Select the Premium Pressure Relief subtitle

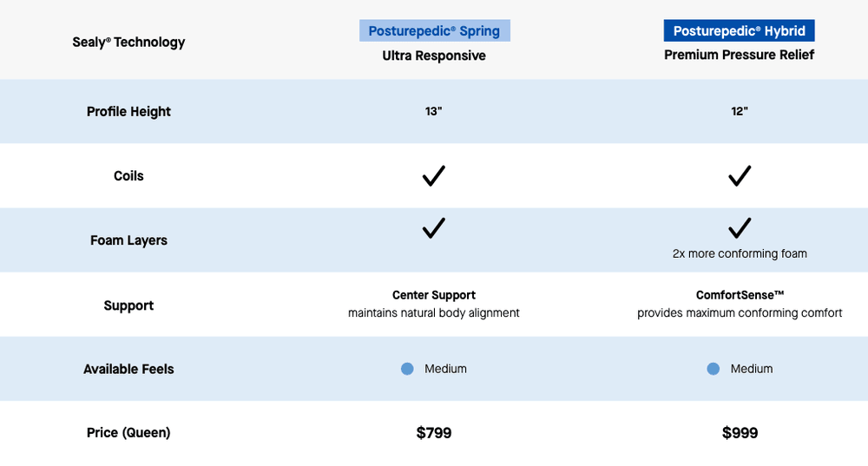740,56
